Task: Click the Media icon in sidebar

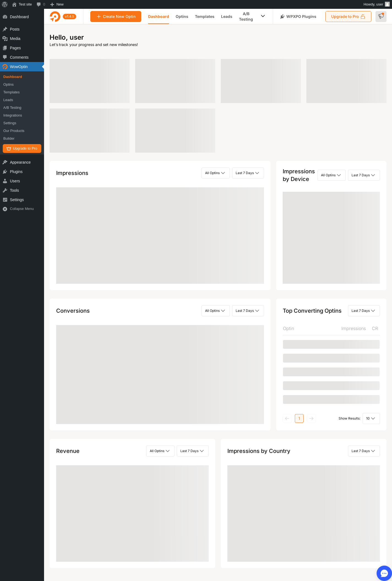Action: click(5, 39)
